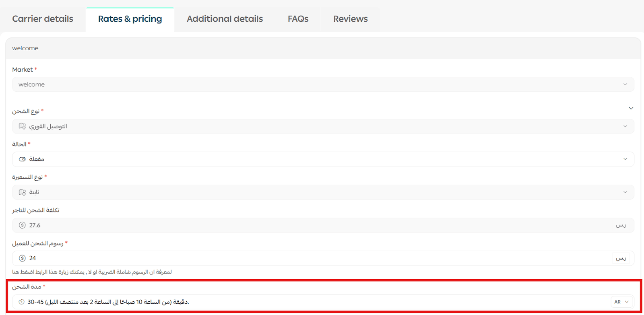Click the toggle icon beside مفعلة

coord(22,159)
